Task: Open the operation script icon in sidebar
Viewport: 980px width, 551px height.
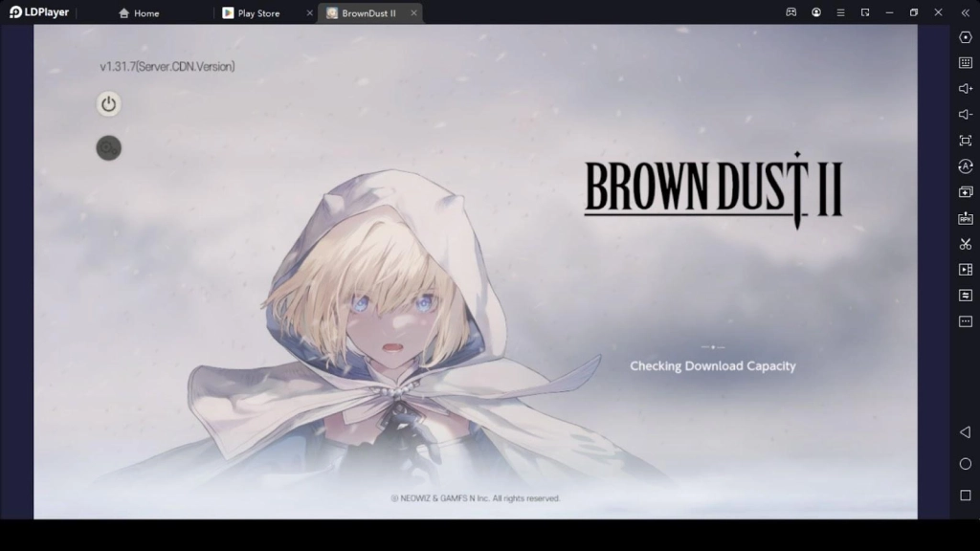Action: [x=966, y=295]
